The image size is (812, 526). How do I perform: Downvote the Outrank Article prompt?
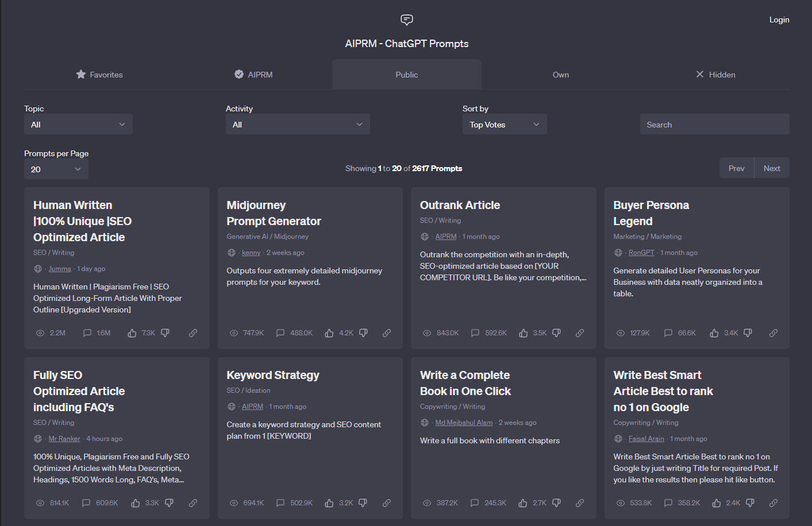pyautogui.click(x=556, y=333)
